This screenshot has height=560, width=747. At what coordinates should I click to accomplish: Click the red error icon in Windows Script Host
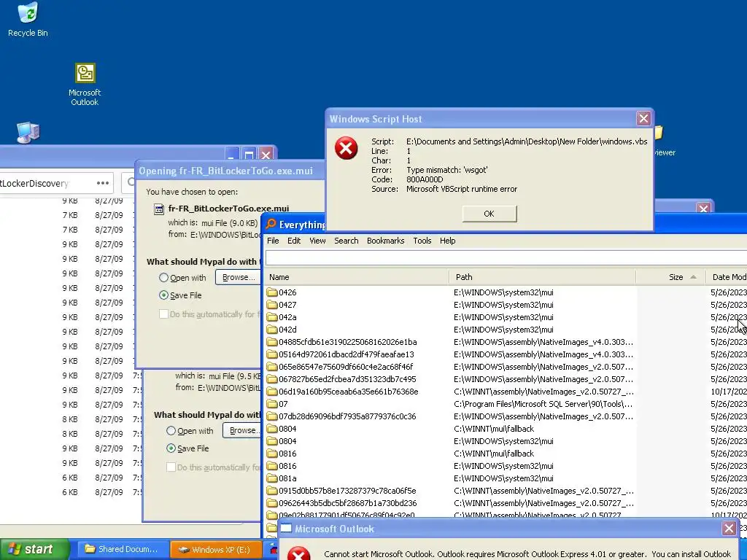pyautogui.click(x=347, y=148)
